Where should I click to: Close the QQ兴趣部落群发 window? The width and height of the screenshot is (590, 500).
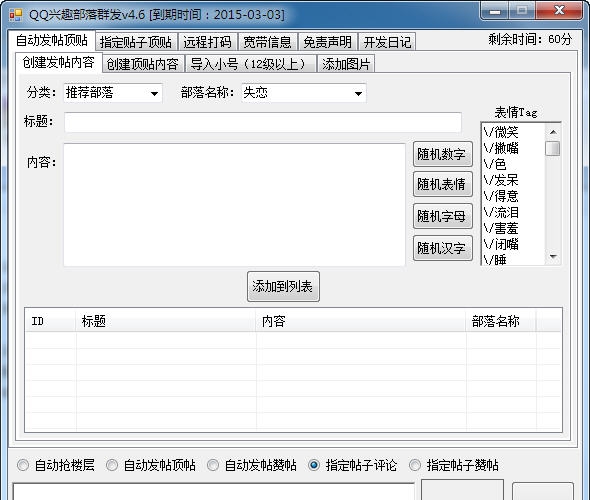click(560, 11)
